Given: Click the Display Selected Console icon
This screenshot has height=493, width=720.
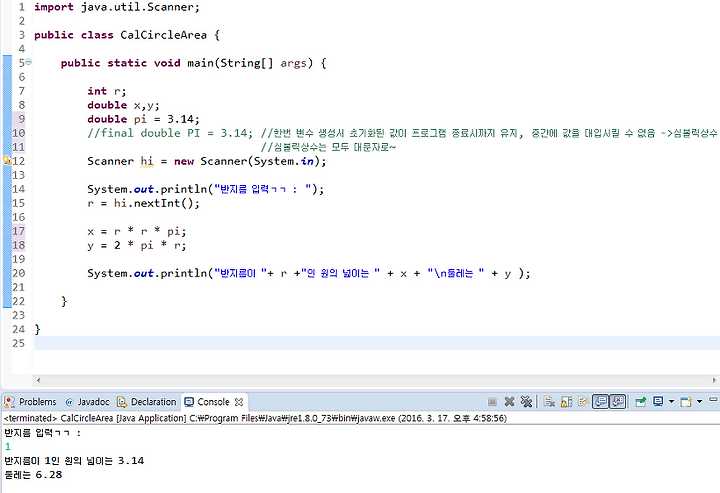Looking at the screenshot, I should 658,402.
